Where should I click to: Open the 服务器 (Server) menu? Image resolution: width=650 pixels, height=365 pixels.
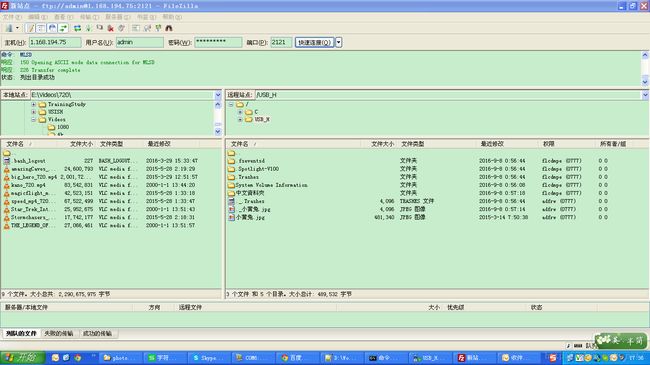(x=118, y=17)
